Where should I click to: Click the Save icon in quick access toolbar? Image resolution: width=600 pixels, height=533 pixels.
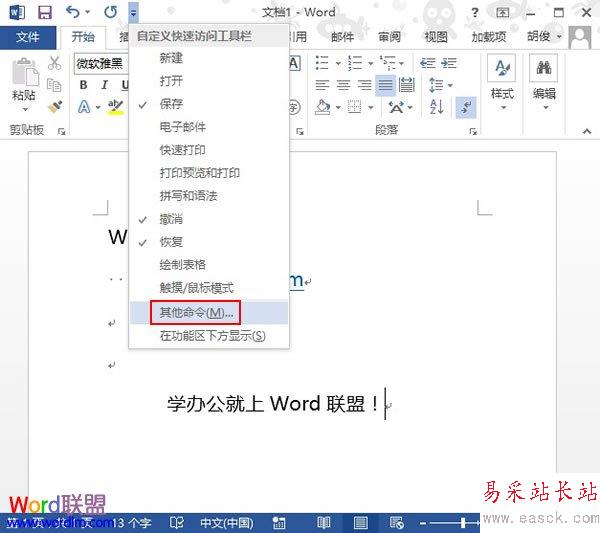[44, 12]
